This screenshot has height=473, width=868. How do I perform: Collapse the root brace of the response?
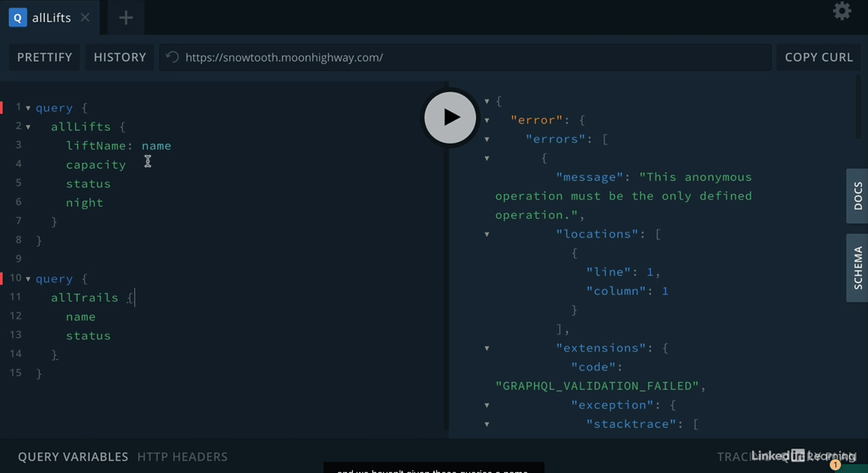487,101
